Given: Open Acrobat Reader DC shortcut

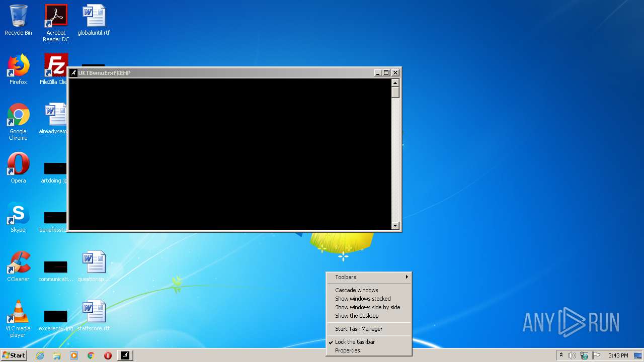Looking at the screenshot, I should [56, 23].
